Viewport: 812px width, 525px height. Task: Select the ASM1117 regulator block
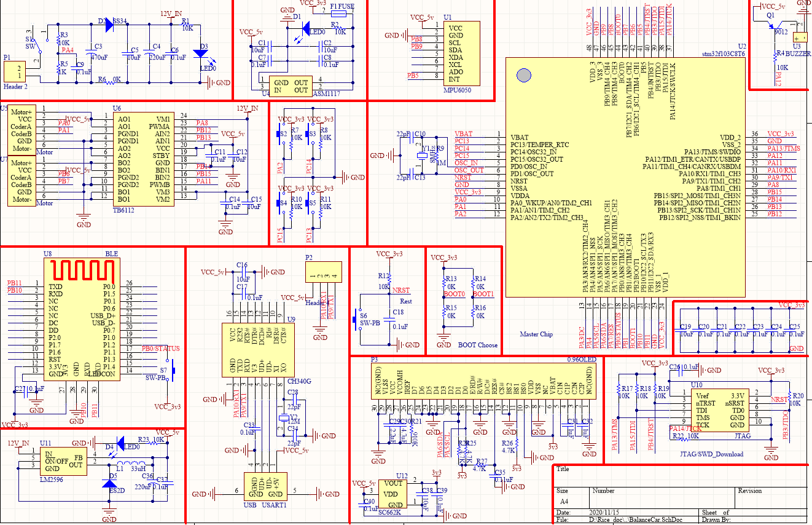(291, 87)
